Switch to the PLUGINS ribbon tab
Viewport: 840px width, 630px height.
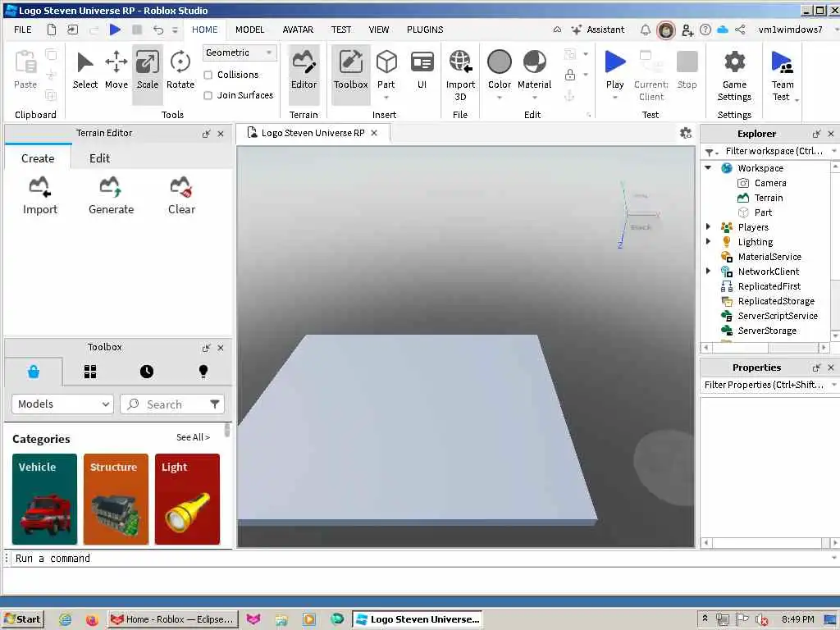[x=425, y=30]
